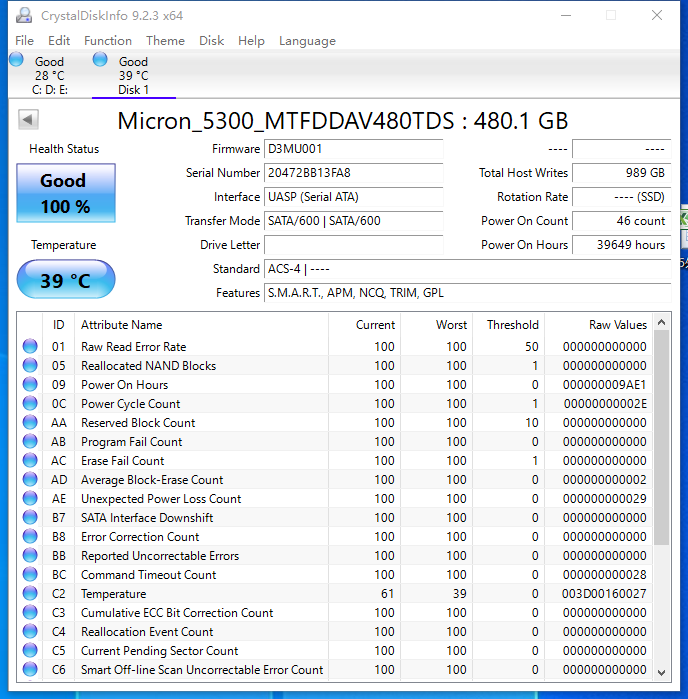The image size is (688, 699).
Task: Click the ID column header
Action: tap(58, 325)
